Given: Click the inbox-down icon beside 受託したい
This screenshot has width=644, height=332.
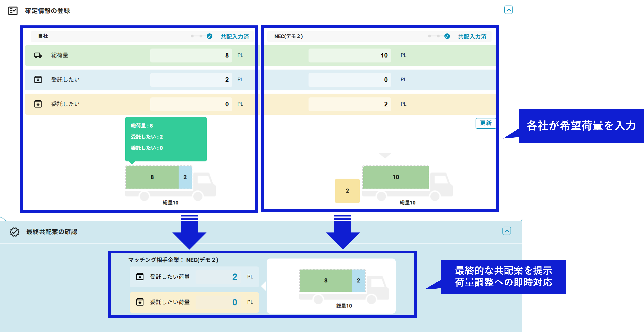Looking at the screenshot, I should pyautogui.click(x=38, y=80).
